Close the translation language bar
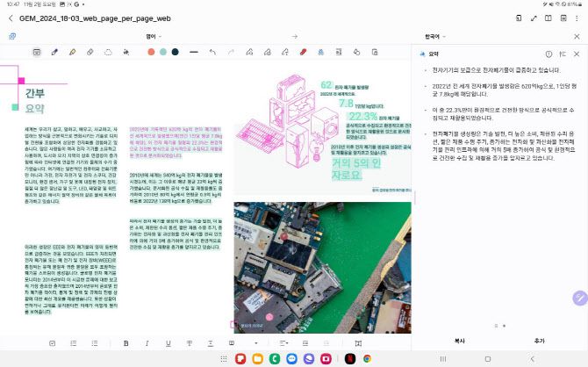This screenshot has height=367, width=588. pos(577,36)
